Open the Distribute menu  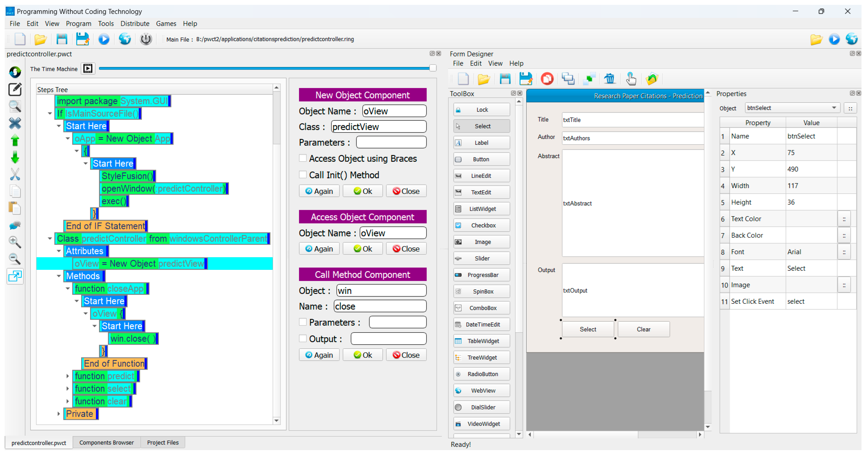coord(135,24)
